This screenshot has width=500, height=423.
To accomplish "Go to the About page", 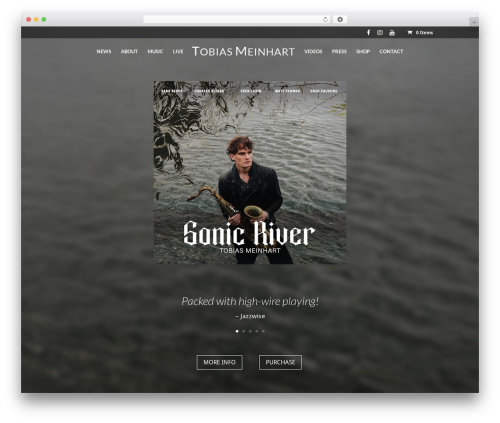I will point(129,51).
